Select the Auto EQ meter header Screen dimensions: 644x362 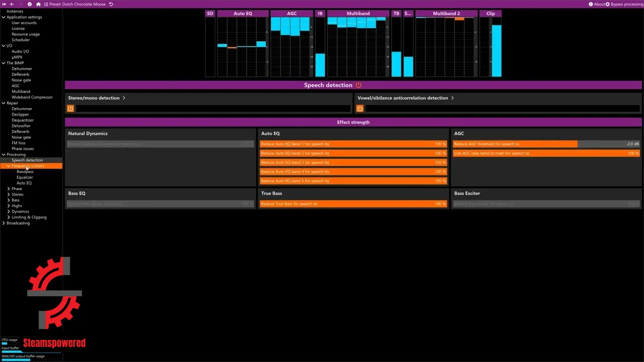pyautogui.click(x=243, y=14)
